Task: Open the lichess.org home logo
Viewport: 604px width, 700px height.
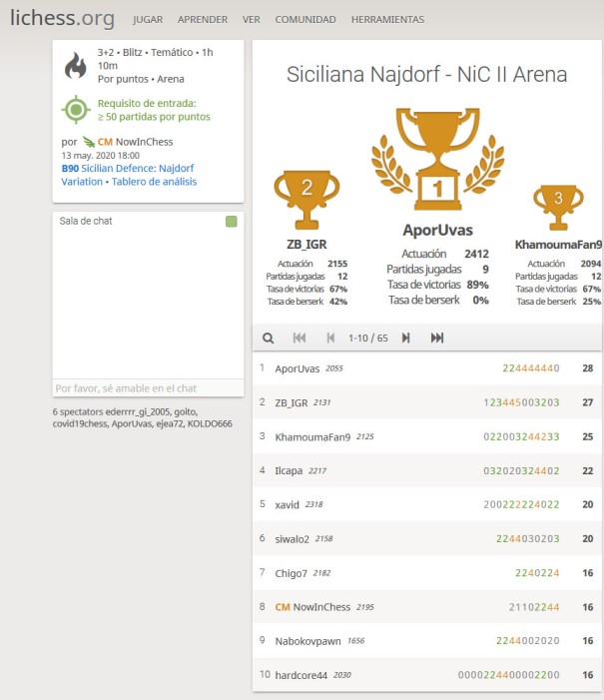Action: pyautogui.click(x=62, y=19)
